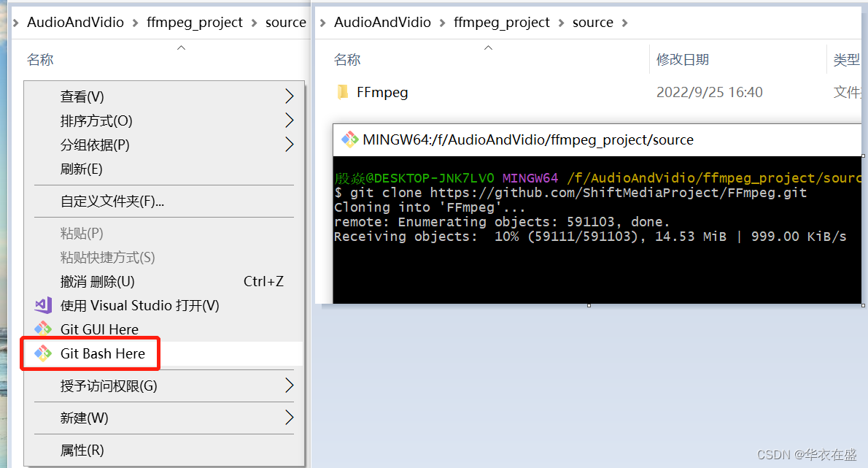868x468 pixels.
Task: Expand the 排序方式(O) submenu
Action: [95, 120]
